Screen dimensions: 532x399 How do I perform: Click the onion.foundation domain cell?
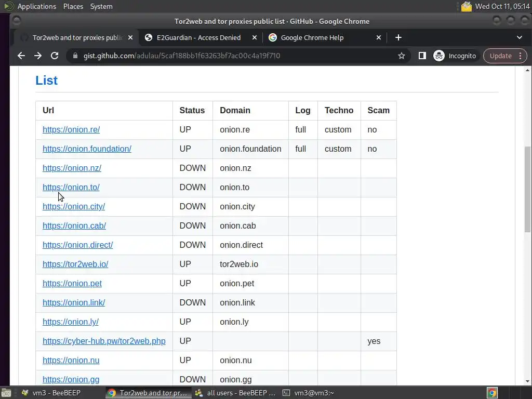250,149
